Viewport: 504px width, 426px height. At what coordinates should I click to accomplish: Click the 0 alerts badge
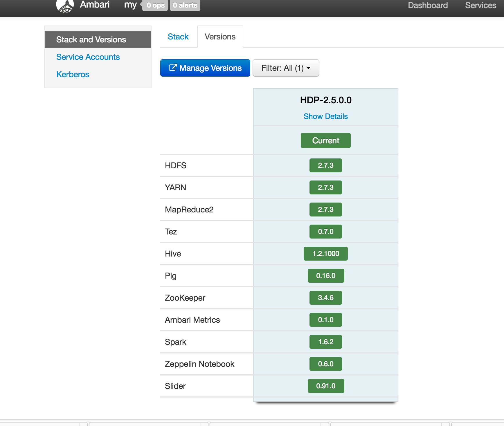185,5
